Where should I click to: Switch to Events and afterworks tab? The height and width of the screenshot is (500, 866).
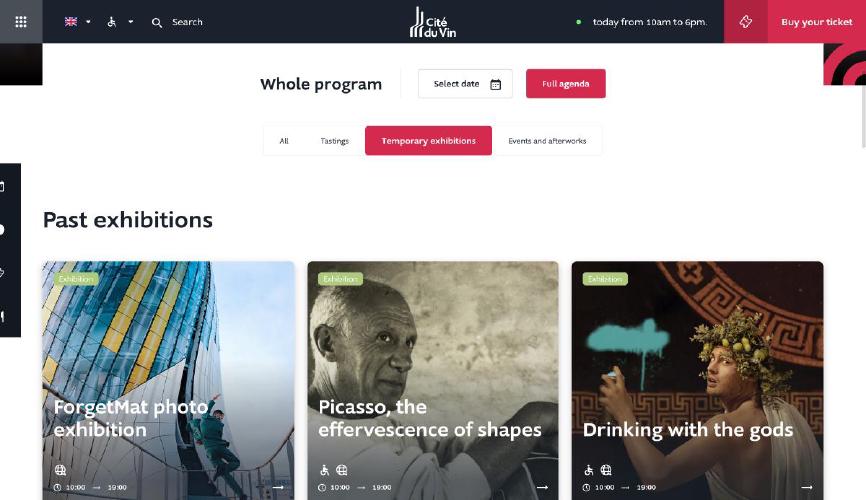(x=547, y=141)
